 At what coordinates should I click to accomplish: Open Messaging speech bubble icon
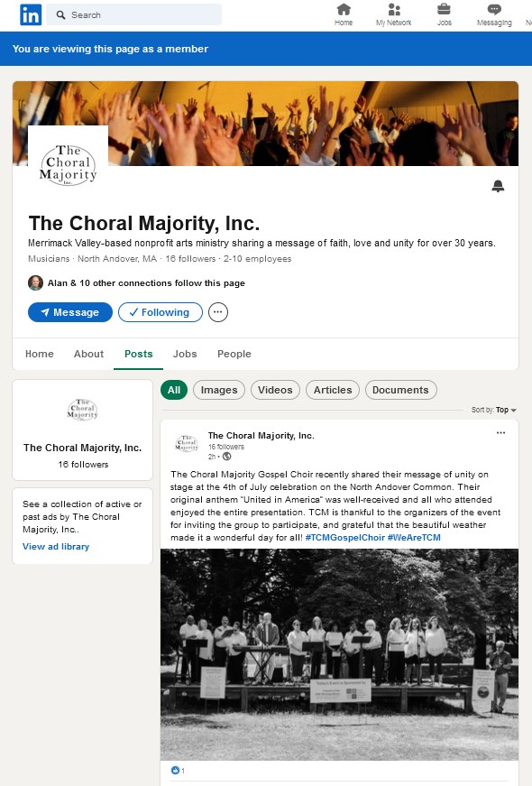(x=494, y=10)
